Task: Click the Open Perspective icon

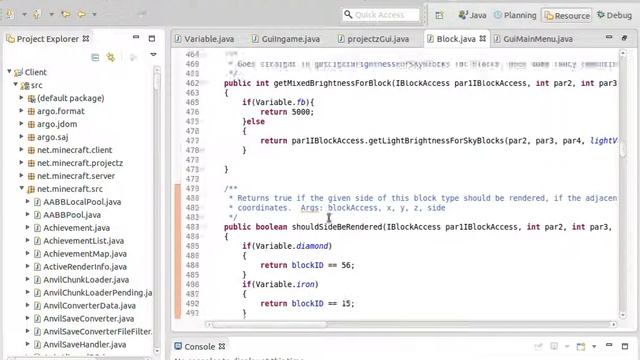Action: pos(439,16)
